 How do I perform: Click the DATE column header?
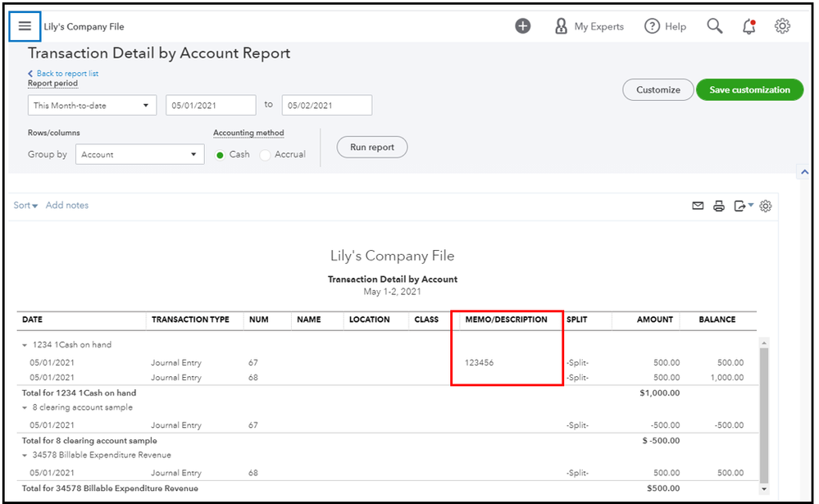coord(33,319)
